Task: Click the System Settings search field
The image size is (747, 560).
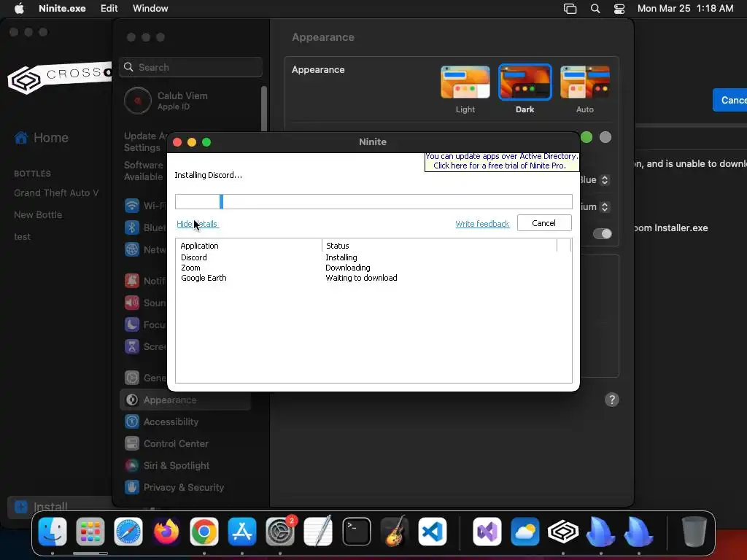Action: coord(190,67)
